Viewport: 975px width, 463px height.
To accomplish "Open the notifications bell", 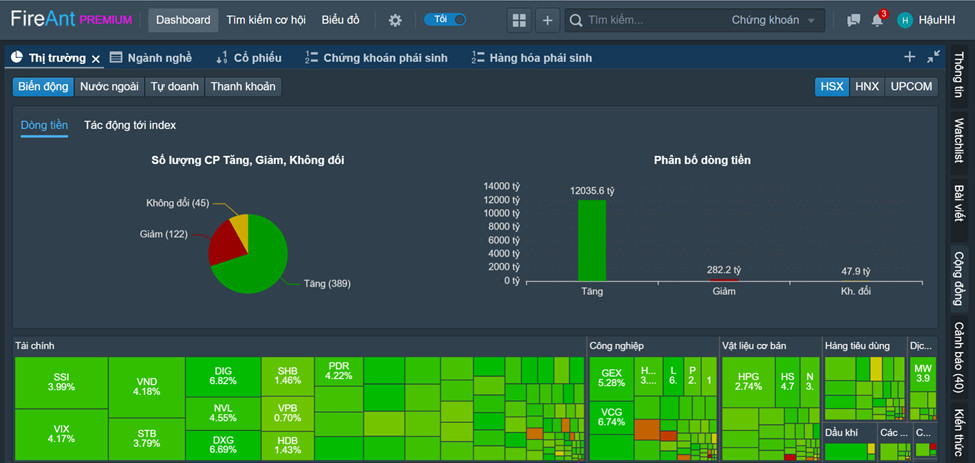I will click(x=877, y=20).
